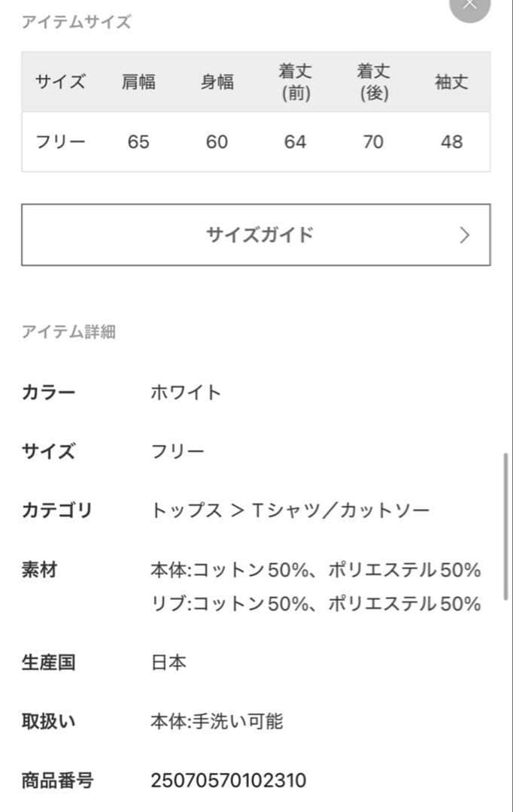Viewport: 513px width, 812px height.
Task: Click the アイテム詳細 section heading
Action: pos(68,332)
